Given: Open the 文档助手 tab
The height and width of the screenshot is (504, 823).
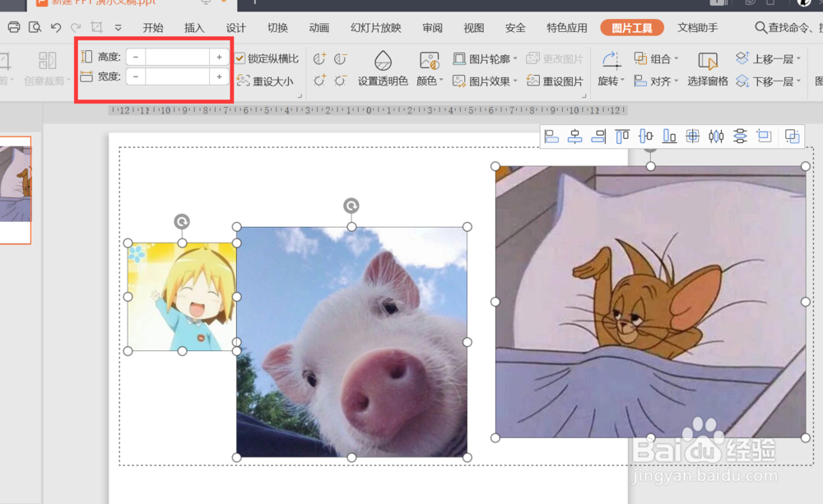Looking at the screenshot, I should [x=698, y=28].
